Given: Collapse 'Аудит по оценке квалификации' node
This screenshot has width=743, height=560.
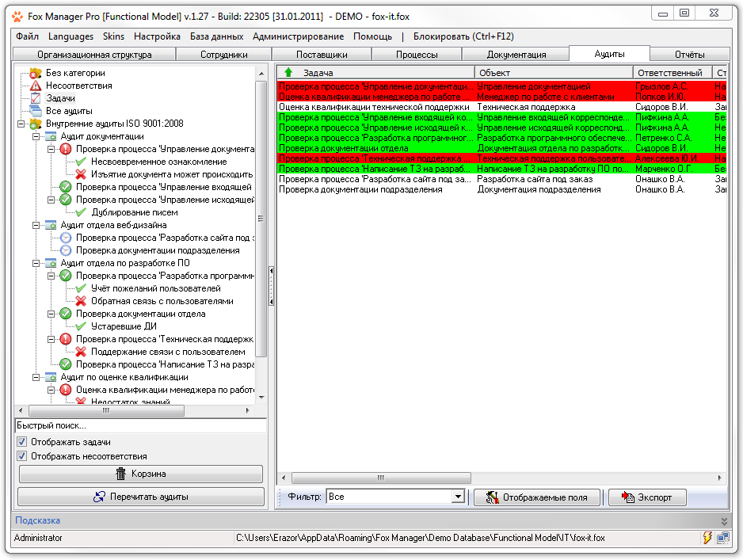Looking at the screenshot, I should click(36, 377).
